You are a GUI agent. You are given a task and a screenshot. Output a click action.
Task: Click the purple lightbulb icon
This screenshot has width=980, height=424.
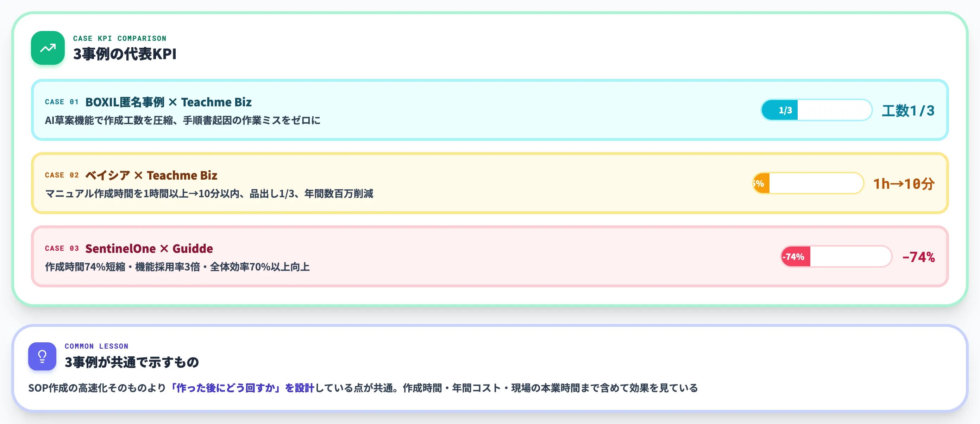click(x=42, y=356)
